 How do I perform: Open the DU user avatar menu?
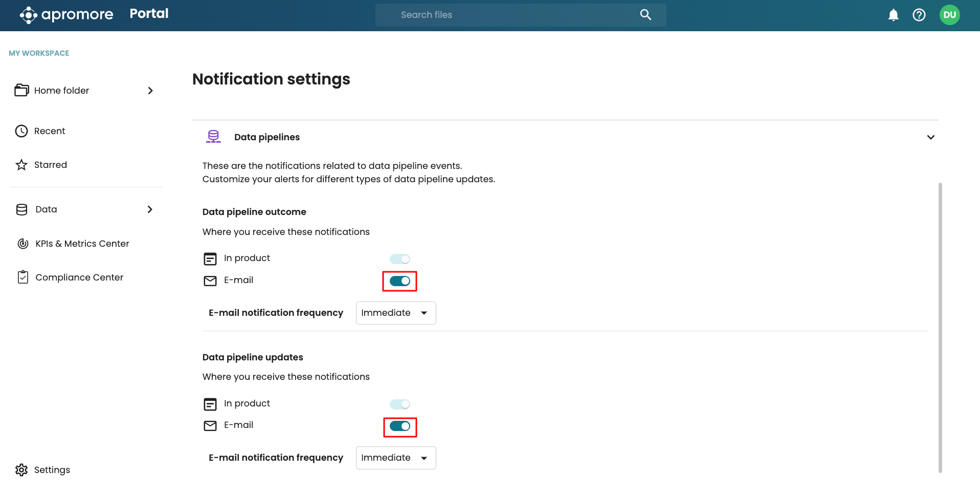pos(949,15)
